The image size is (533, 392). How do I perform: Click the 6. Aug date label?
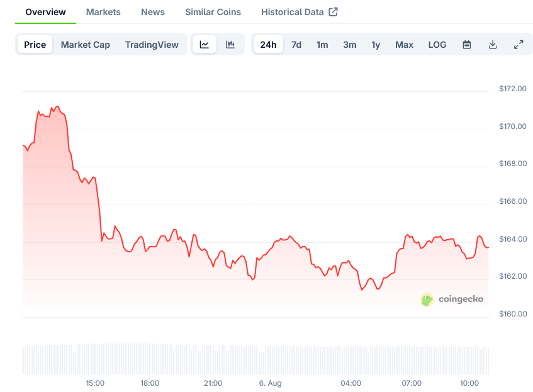[x=270, y=383]
